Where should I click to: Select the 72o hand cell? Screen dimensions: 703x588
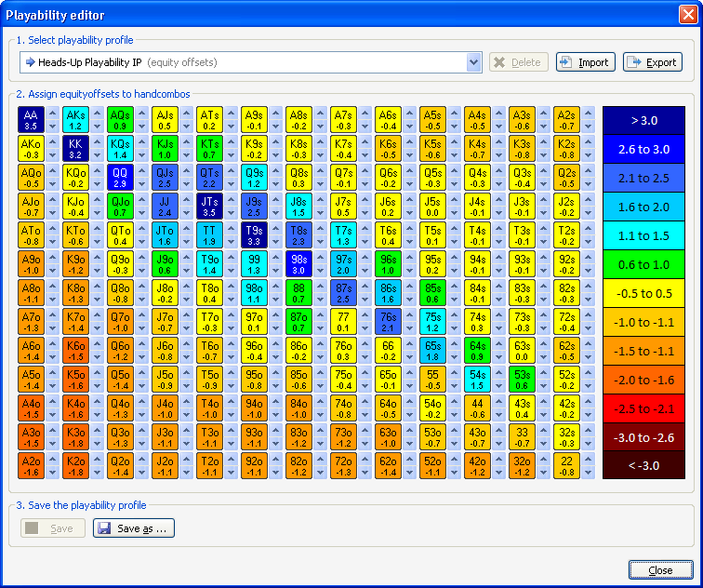pos(343,465)
